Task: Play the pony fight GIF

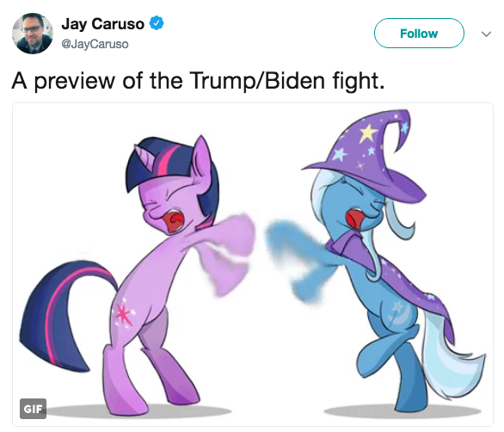Action: tap(253, 264)
